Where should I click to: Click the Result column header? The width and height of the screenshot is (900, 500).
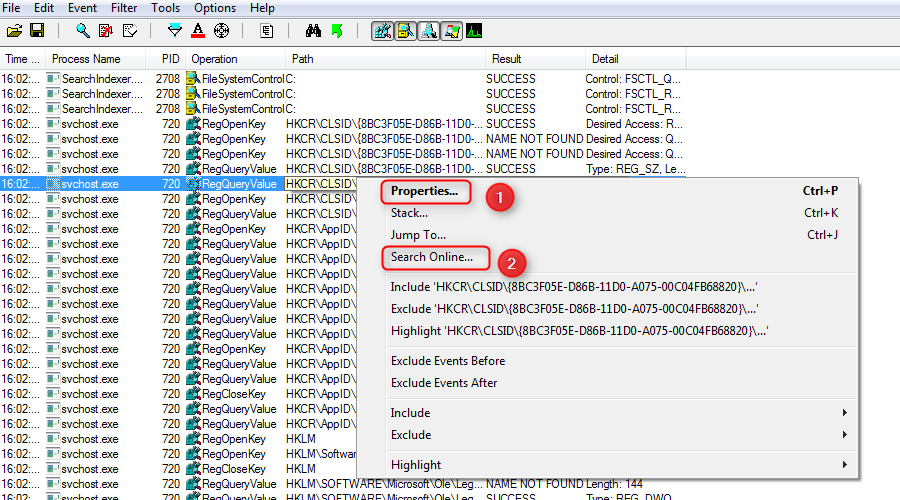click(535, 59)
